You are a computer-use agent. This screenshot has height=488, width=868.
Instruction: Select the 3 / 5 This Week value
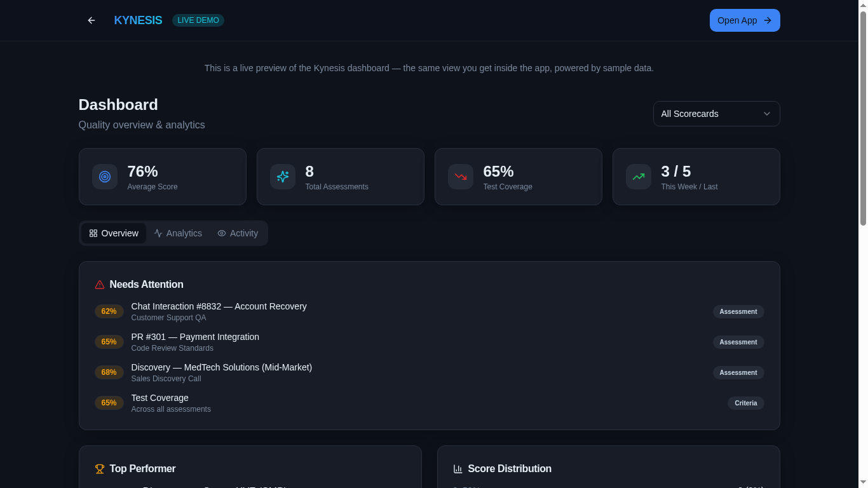676,172
